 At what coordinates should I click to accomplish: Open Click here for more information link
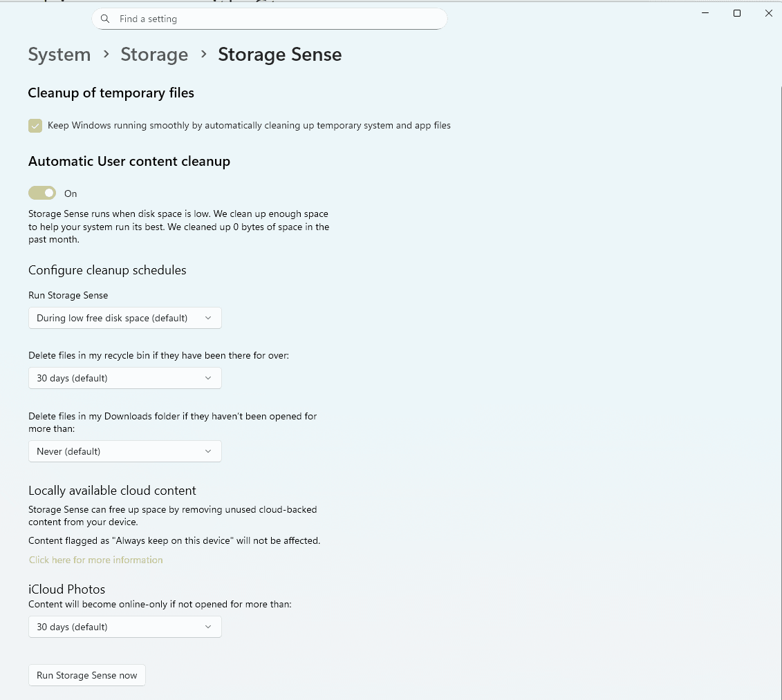coord(96,560)
